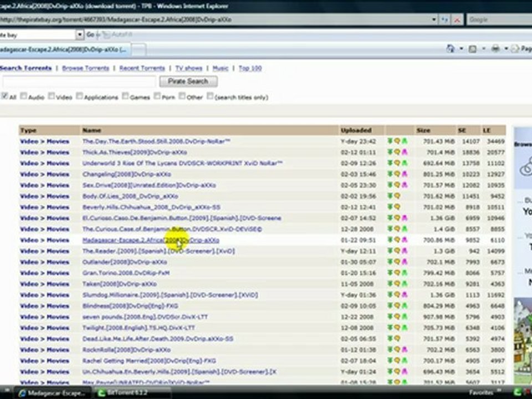The height and width of the screenshot is (399, 532).
Task: Check the Other category checkbox
Action: click(182, 96)
